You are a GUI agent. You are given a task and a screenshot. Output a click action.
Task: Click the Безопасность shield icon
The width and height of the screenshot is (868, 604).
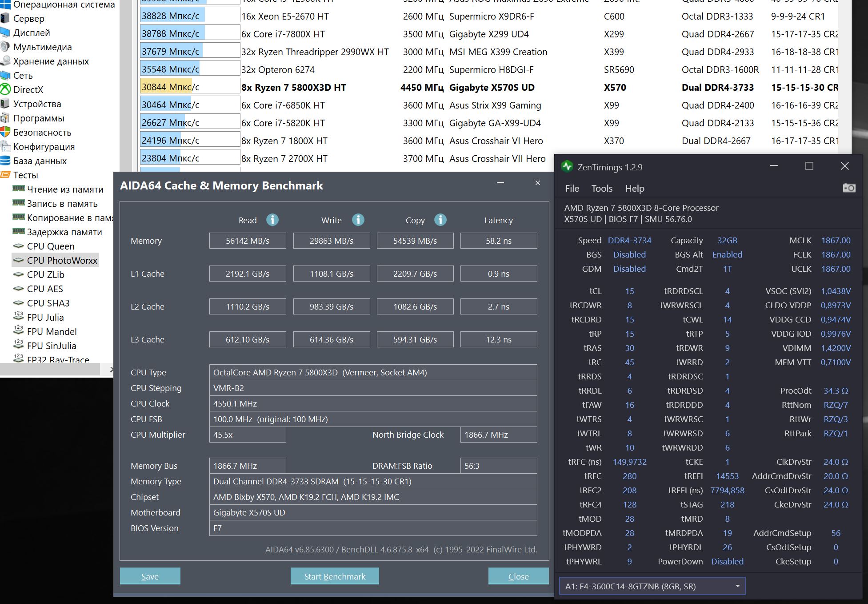coord(5,132)
